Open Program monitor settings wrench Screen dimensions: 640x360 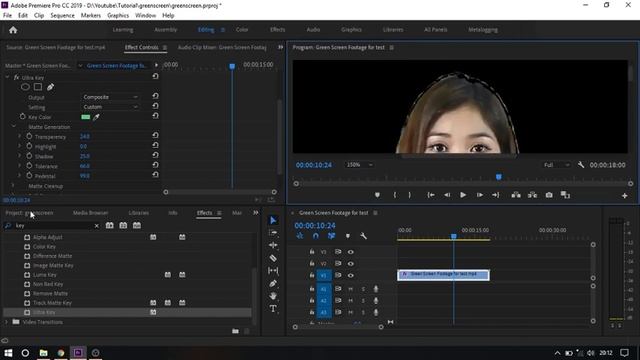click(581, 165)
